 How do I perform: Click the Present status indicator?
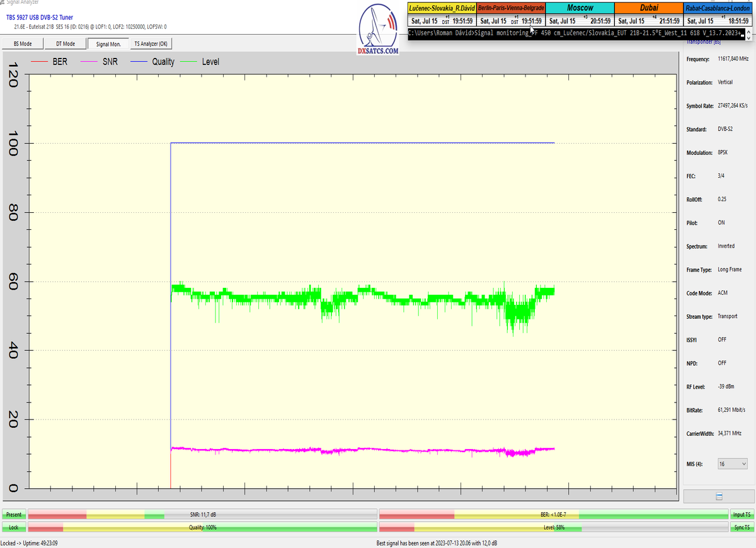[13, 515]
